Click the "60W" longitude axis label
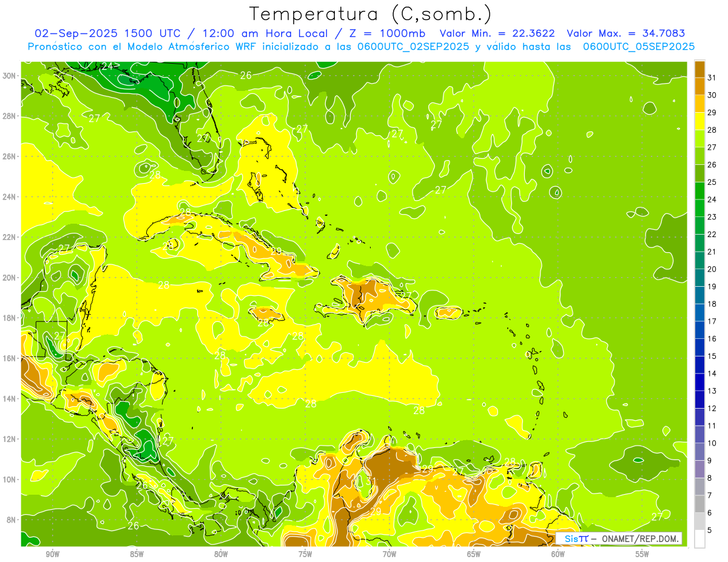The width and height of the screenshot is (728, 562). tap(558, 554)
